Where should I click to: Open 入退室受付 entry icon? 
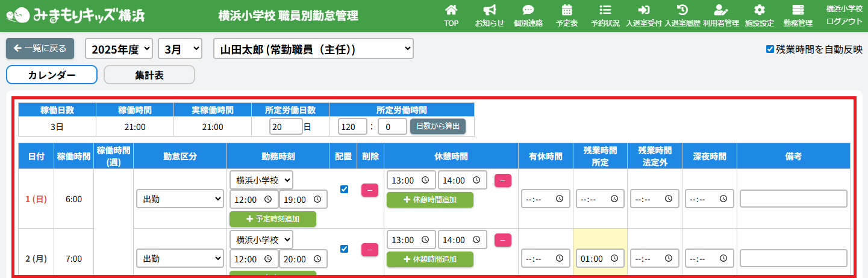pos(643,10)
